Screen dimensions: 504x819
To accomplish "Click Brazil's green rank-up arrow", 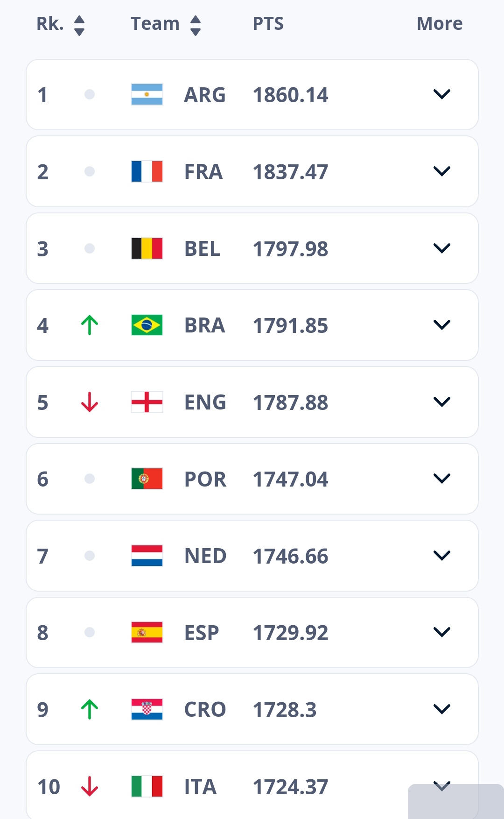I will [x=90, y=325].
